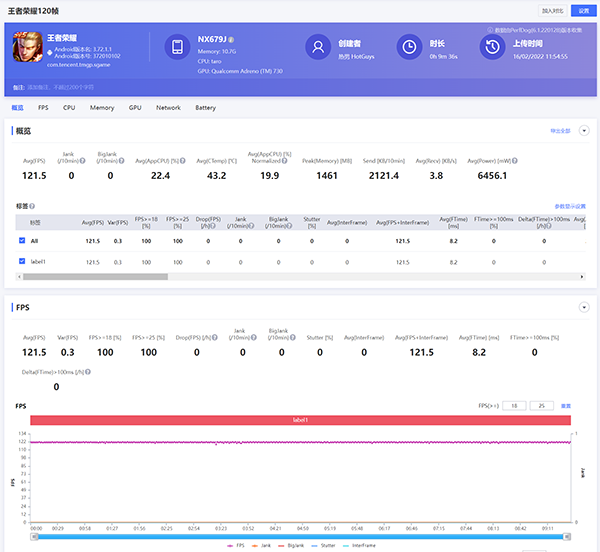Image resolution: width=600 pixels, height=552 pixels.
Task: Click the phone device icon
Action: click(x=177, y=48)
